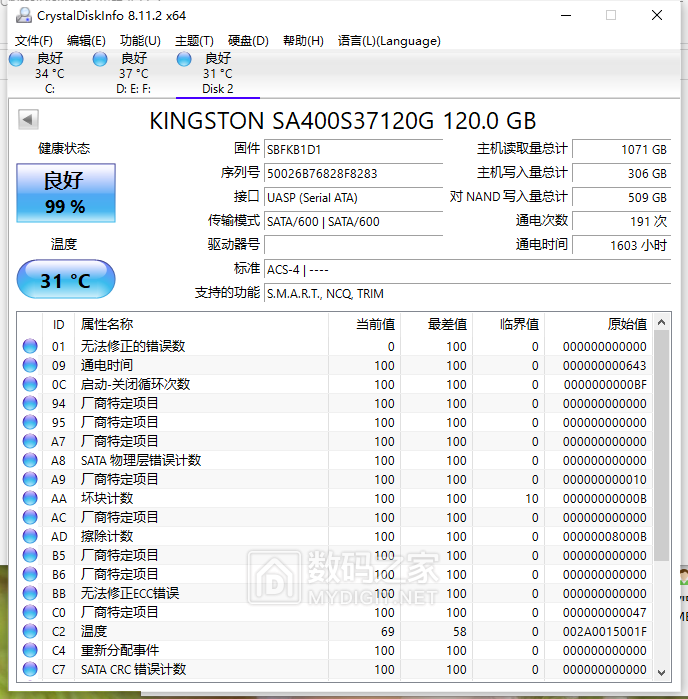The height and width of the screenshot is (699, 688).
Task: Click the empty 驱动器号 field
Action: tap(353, 245)
